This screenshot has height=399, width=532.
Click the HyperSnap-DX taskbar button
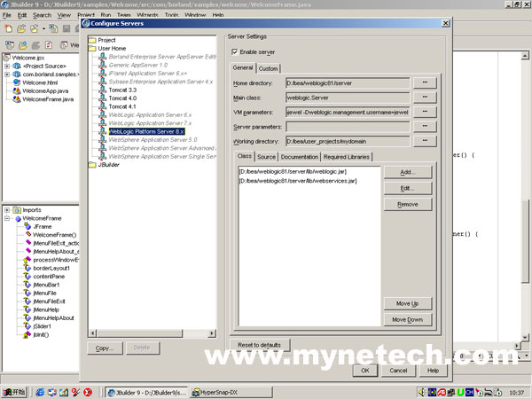pyautogui.click(x=231, y=392)
